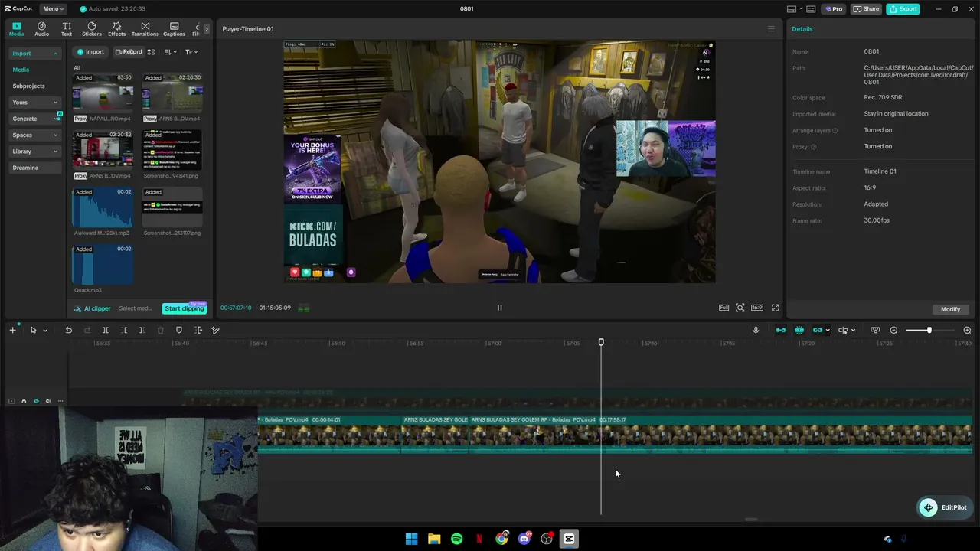Image resolution: width=980 pixels, height=551 pixels.
Task: Open the Media tab
Action: point(17,29)
